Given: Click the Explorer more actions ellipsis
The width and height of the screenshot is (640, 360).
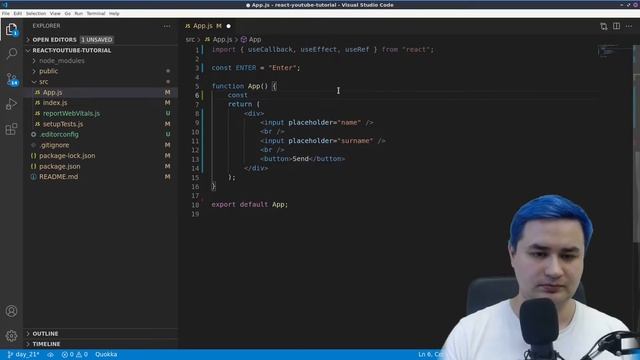Looking at the screenshot, I should (x=167, y=26).
